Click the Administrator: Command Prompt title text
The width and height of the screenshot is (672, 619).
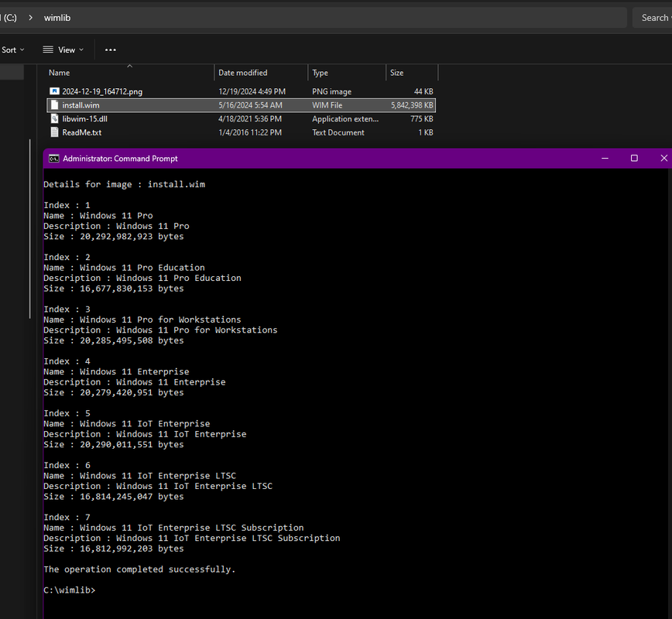coord(120,159)
